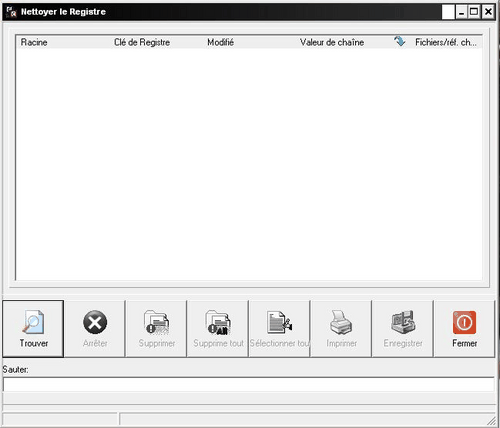Click the Supprime tout icon
The height and width of the screenshot is (428, 500).
pyautogui.click(x=218, y=322)
